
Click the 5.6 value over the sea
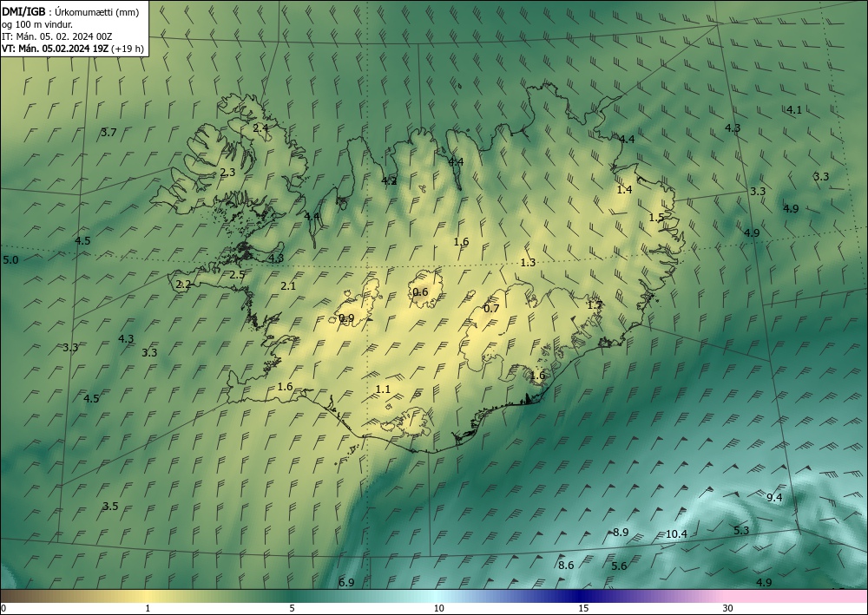(620, 566)
